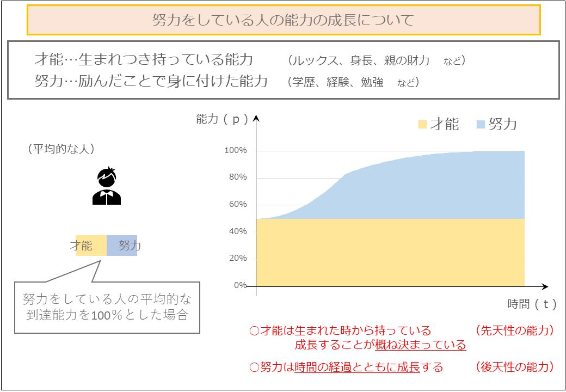Click the 努力…励んだことで身に付けた能力 definition line
Image resolution: width=566 pixels, height=392 pixels.
click(x=151, y=81)
